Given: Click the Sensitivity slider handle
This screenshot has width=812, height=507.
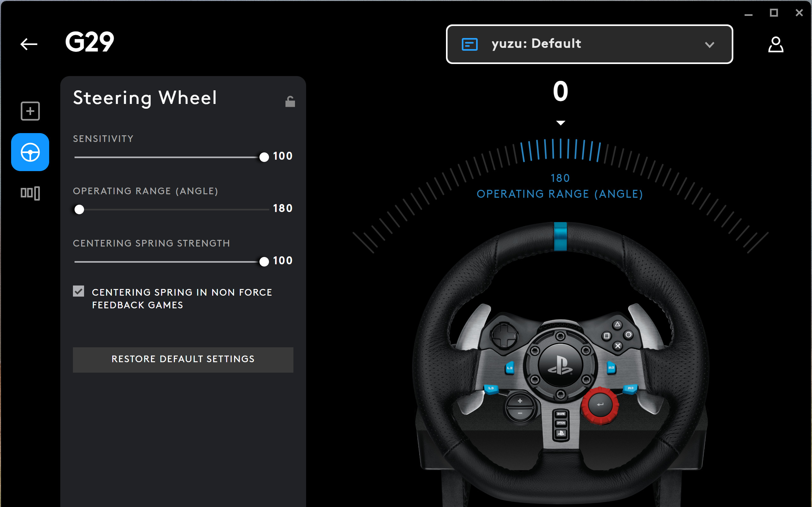Looking at the screenshot, I should (264, 157).
